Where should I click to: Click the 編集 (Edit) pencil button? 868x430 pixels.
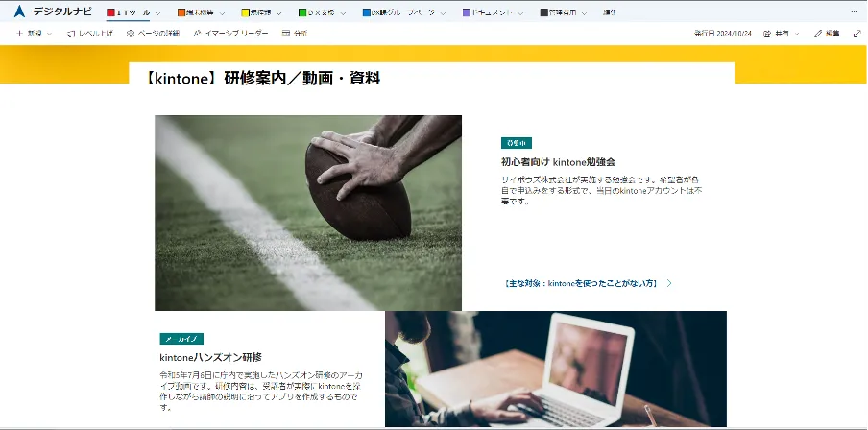click(x=826, y=34)
